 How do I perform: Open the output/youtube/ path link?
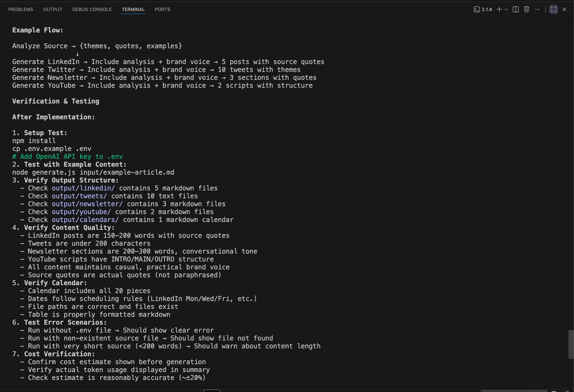[81, 212]
